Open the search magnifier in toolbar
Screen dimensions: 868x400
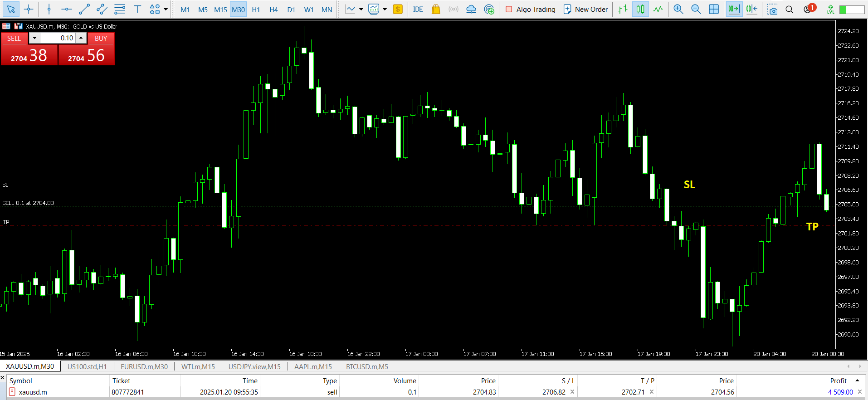(x=790, y=9)
